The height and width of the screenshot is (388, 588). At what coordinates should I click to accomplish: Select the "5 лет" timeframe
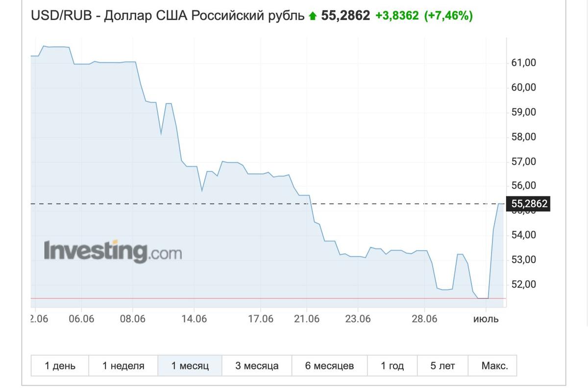[441, 365]
